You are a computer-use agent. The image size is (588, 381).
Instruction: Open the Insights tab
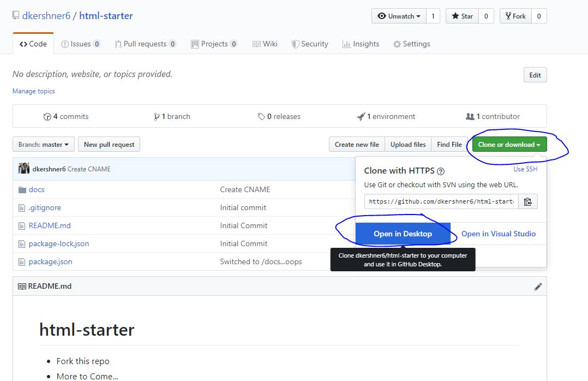[x=361, y=44]
